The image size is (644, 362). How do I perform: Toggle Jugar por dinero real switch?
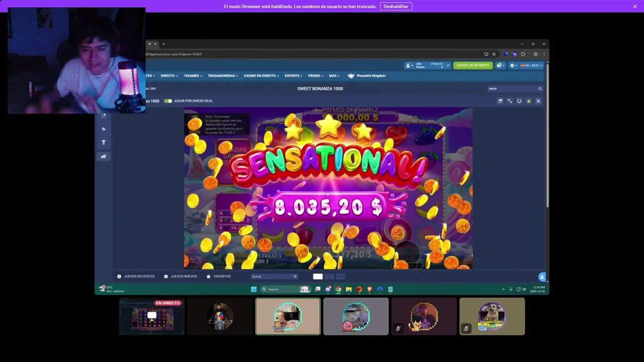click(168, 101)
